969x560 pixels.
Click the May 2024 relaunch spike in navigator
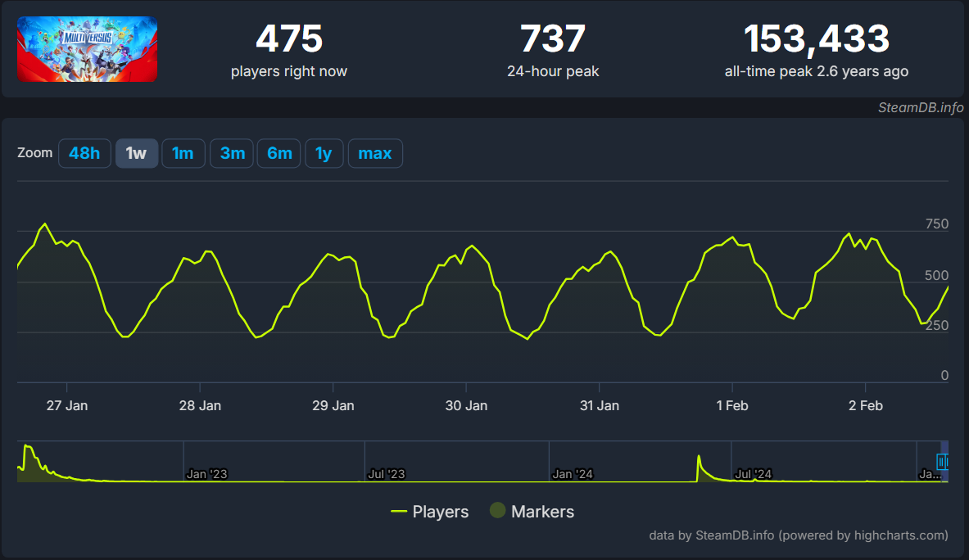[x=699, y=458]
